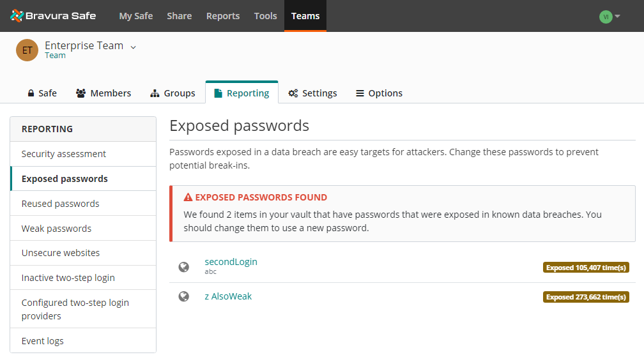Click the Team label under Enterprise Team
The width and height of the screenshot is (644, 364).
(55, 56)
